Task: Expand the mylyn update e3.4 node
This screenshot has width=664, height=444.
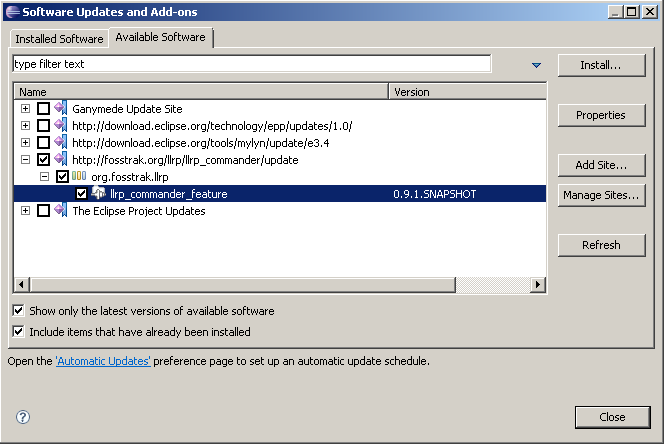Action: click(25, 142)
